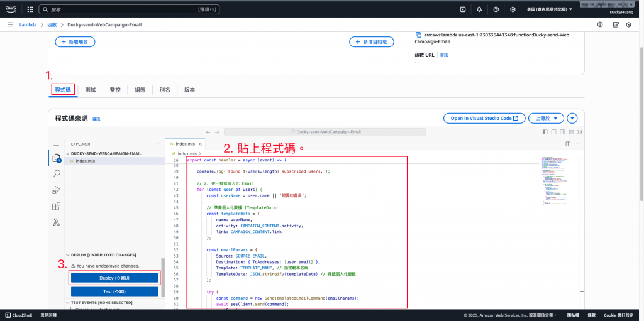This screenshot has height=321, width=644.
Task: Open the customize layout icon
Action: pyautogui.click(x=571, y=132)
